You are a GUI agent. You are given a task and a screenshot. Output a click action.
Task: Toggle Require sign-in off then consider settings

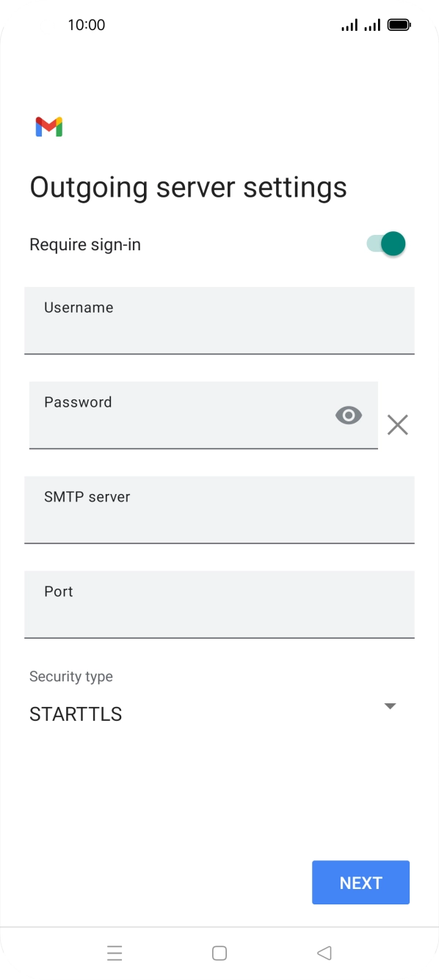tap(385, 243)
